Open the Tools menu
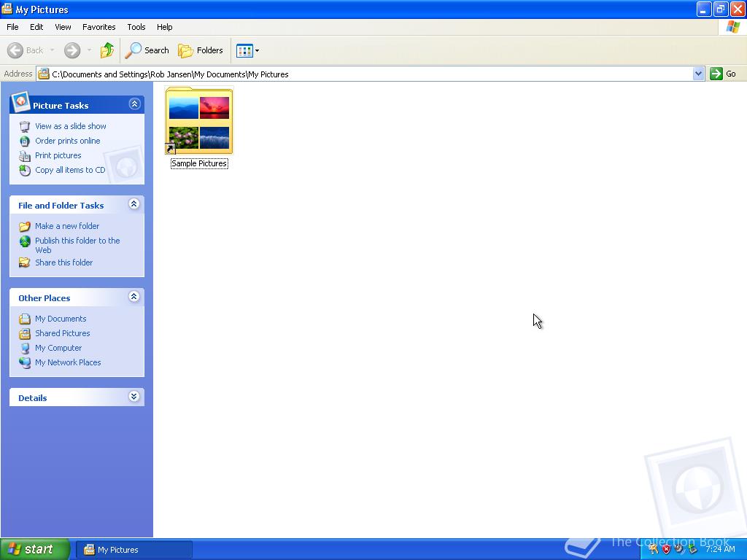Viewport: 747px width, 560px height. [x=136, y=27]
